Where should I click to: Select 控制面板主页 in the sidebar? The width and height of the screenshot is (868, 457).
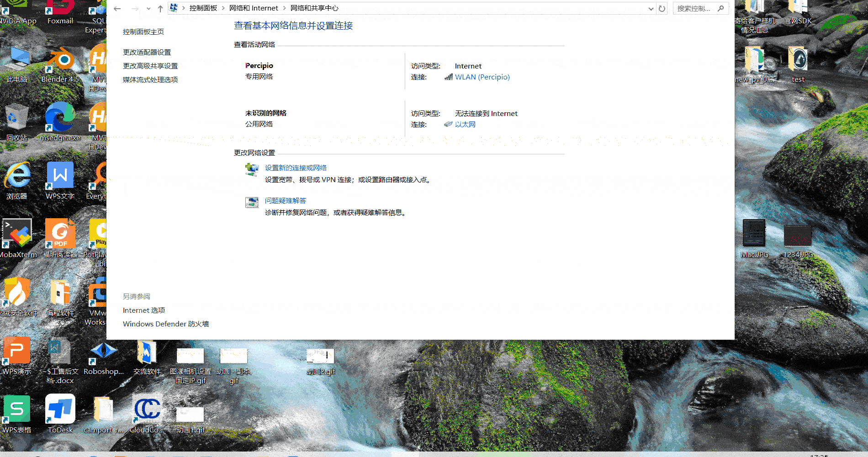pos(143,32)
